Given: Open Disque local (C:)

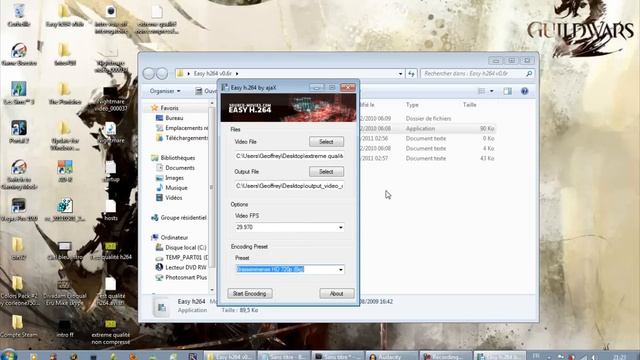Looking at the screenshot, I should click(181, 248).
